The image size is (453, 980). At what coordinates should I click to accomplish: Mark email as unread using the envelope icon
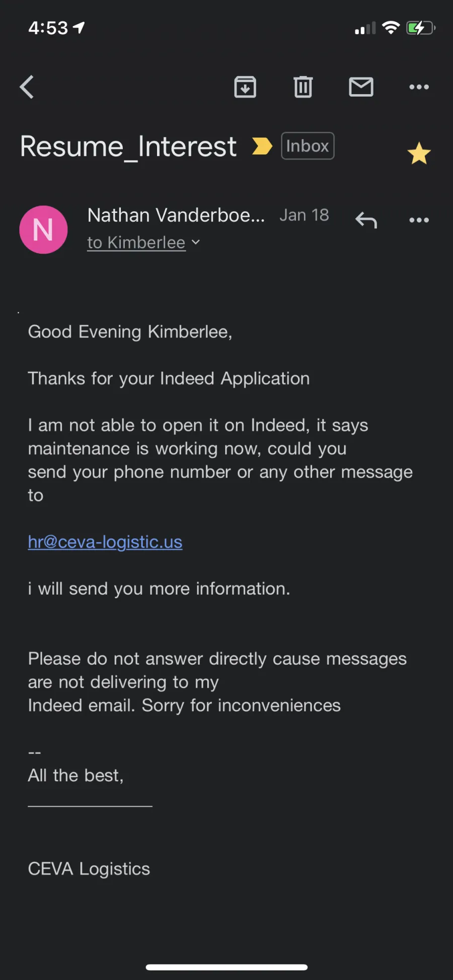point(361,87)
